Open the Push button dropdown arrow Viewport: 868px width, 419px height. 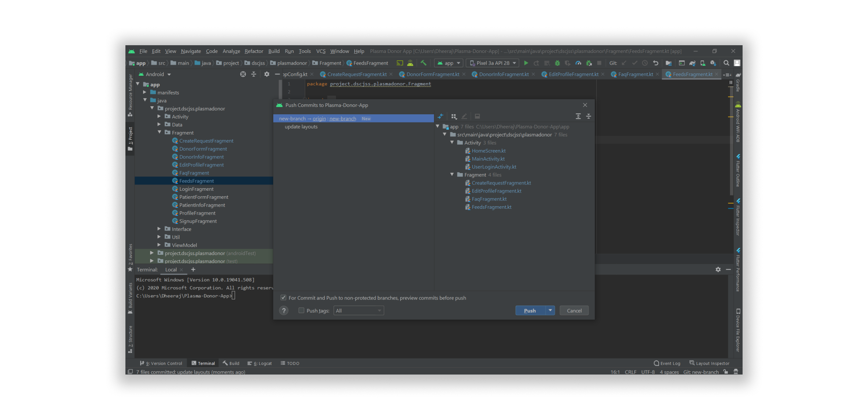550,311
